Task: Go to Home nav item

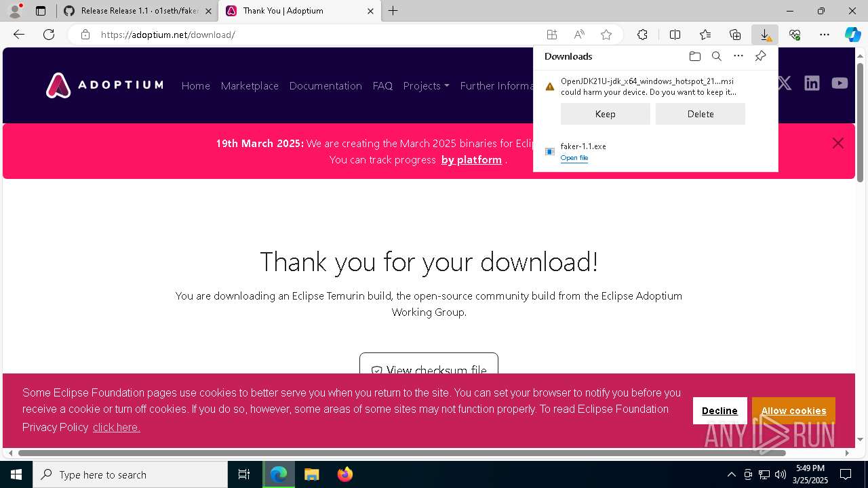Action: pos(196,85)
